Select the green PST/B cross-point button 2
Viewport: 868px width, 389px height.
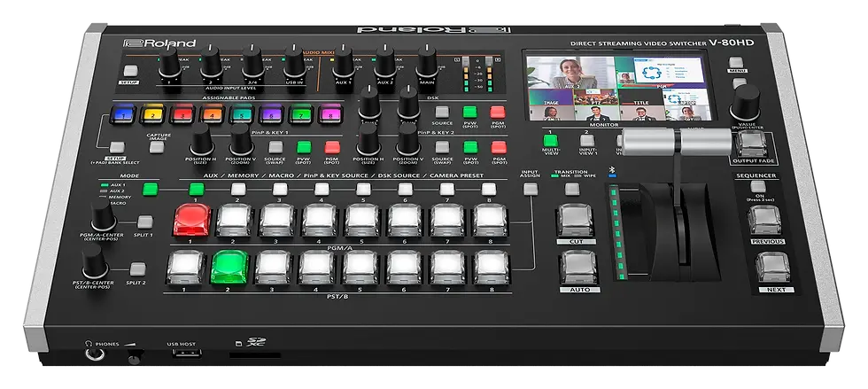[229, 267]
